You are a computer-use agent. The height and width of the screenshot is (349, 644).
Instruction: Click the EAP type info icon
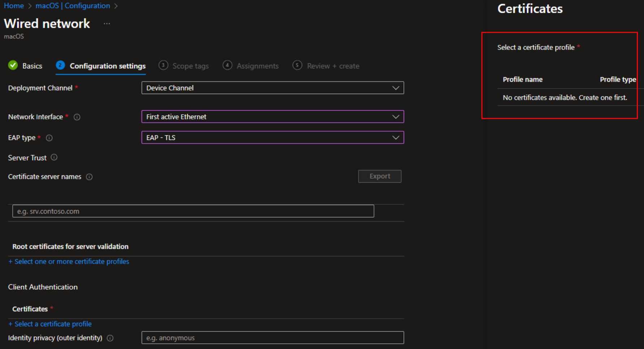[x=49, y=138]
